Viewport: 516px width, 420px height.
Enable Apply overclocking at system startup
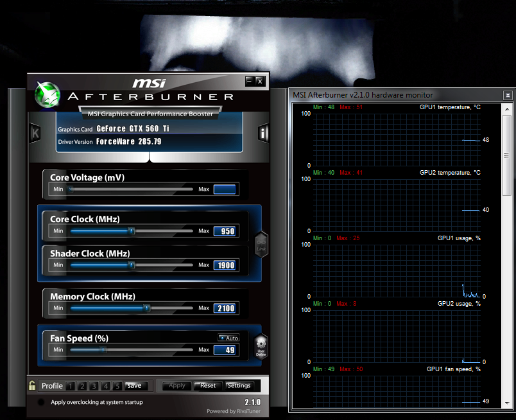[x=42, y=402]
